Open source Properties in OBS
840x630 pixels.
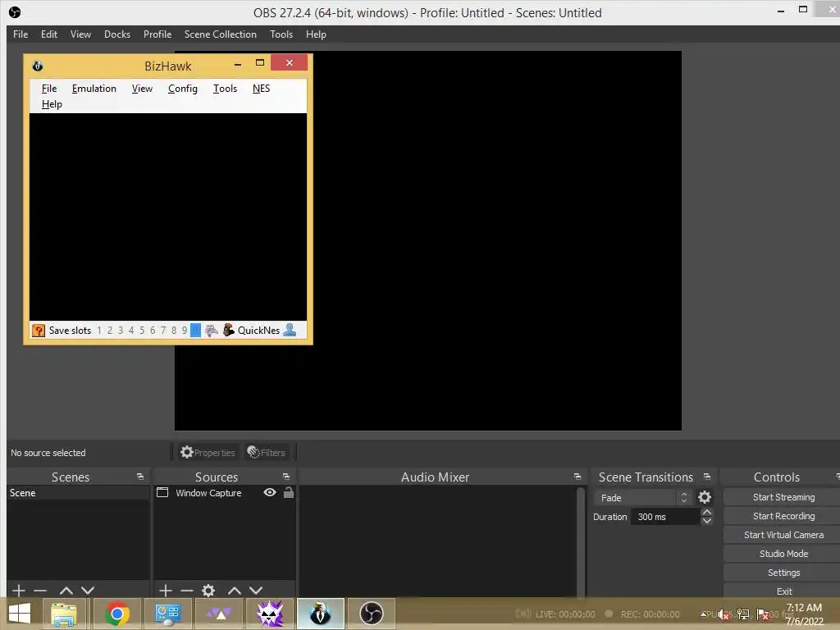point(208,453)
